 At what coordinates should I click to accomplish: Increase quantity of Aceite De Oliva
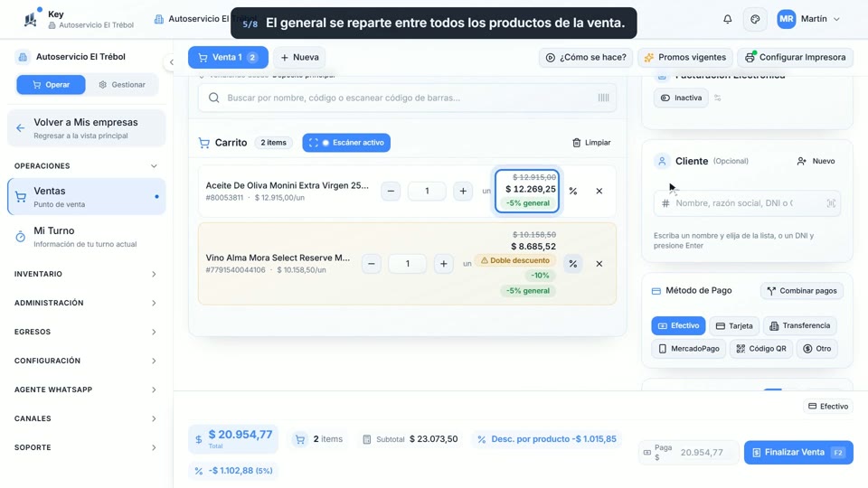point(463,191)
